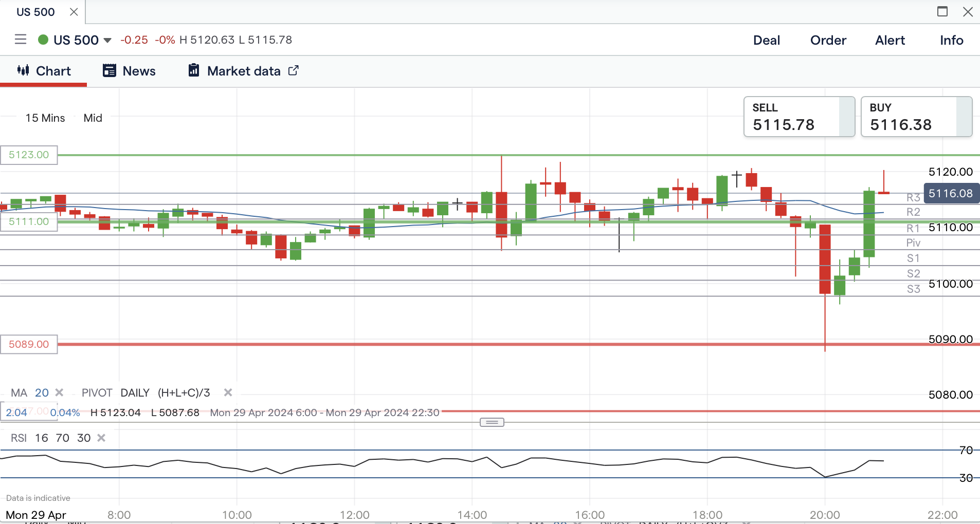Viewport: 980px width, 524px height.
Task: Click the Mon 29 Apr date label
Action: tap(36, 515)
